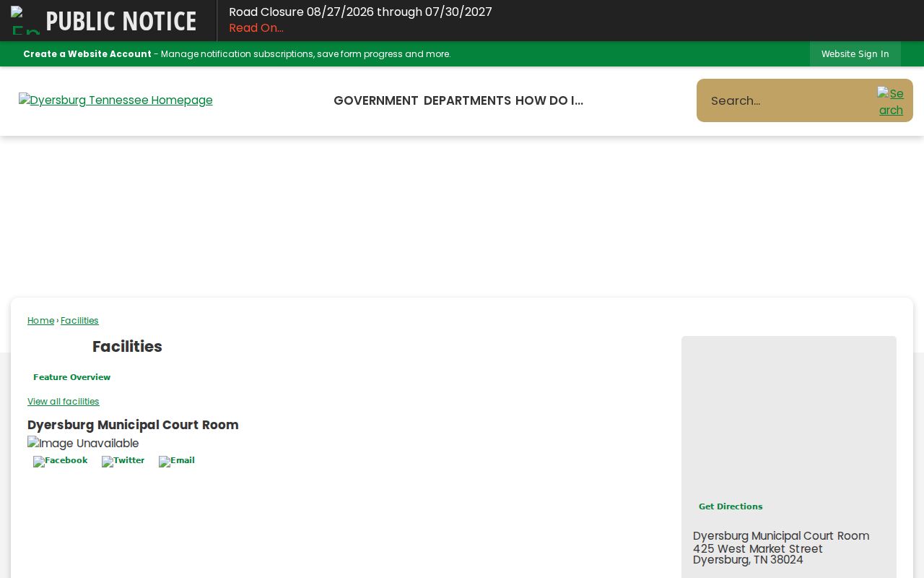Open the Departments menu
This screenshot has height=578, width=924.
tap(467, 100)
